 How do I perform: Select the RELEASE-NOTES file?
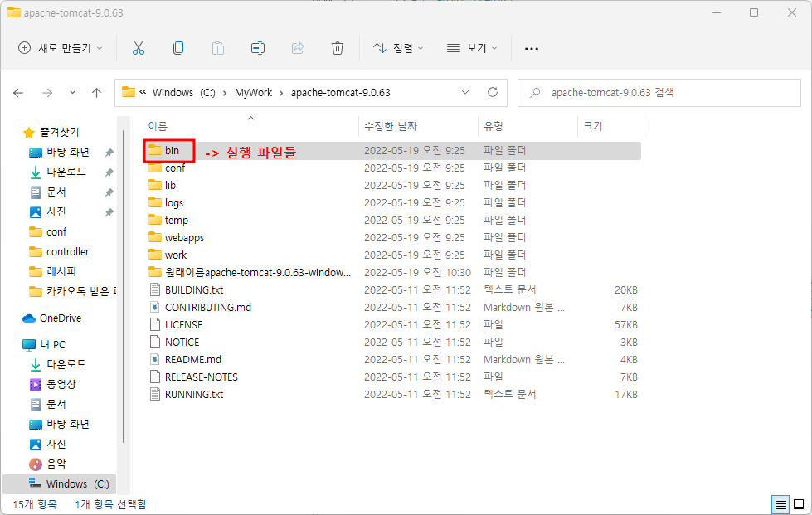pyautogui.click(x=392, y=377)
